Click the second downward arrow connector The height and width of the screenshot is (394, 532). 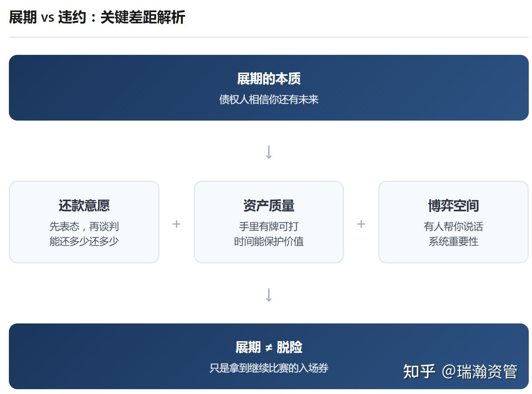point(269,296)
